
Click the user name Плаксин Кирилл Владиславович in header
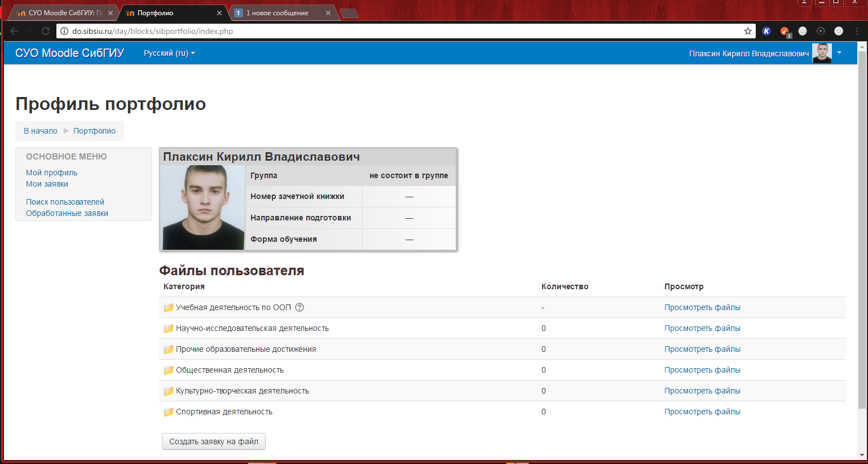click(748, 54)
